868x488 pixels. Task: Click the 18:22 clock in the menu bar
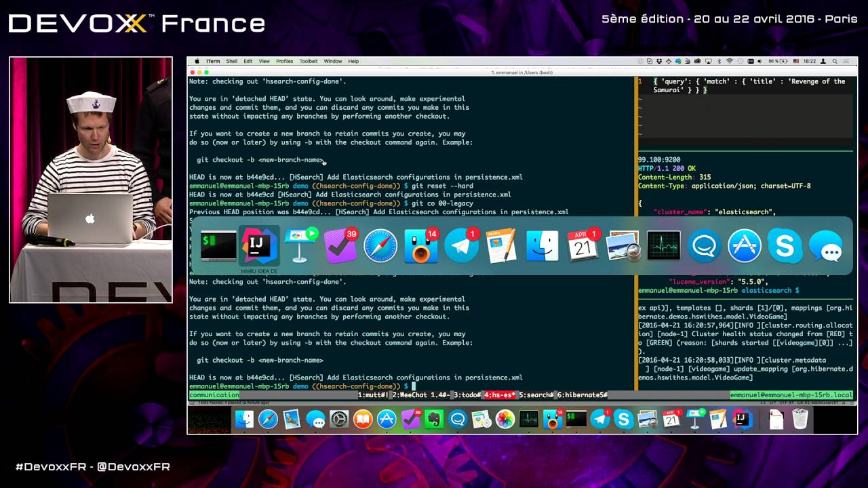click(809, 61)
